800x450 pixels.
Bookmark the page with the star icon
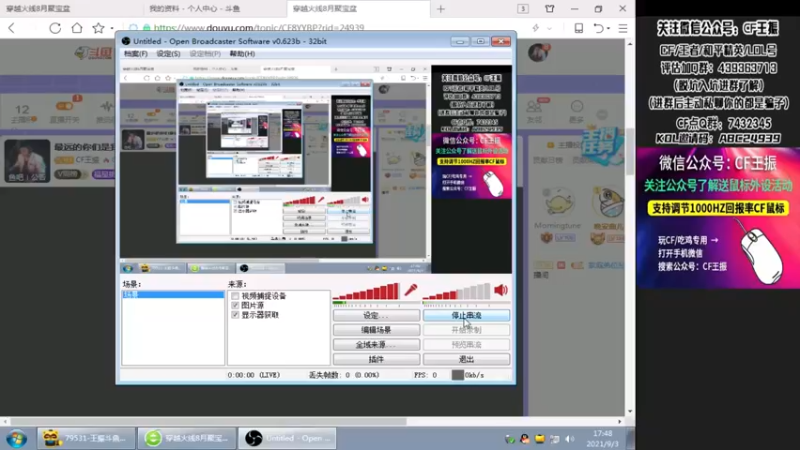point(98,28)
